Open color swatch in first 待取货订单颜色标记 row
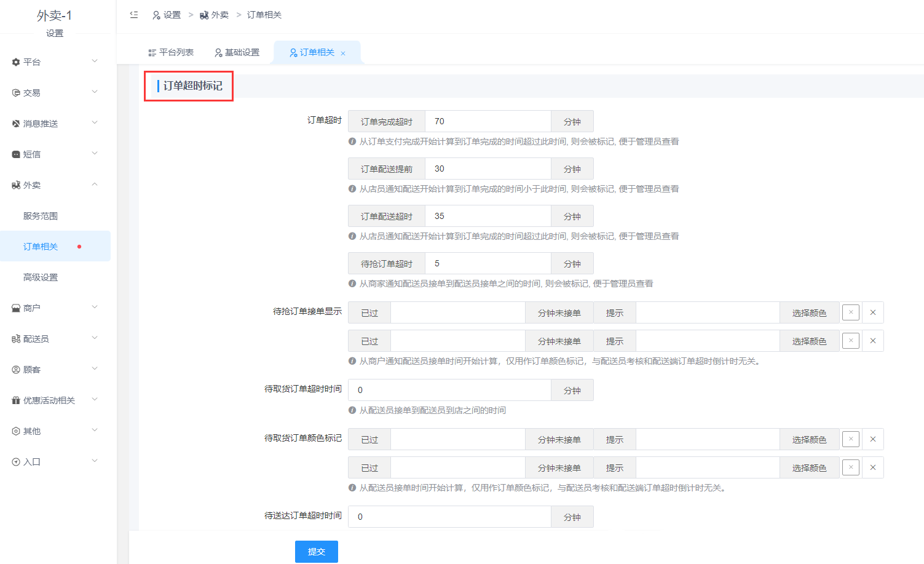Screen dimensions: 924x564 [851, 439]
